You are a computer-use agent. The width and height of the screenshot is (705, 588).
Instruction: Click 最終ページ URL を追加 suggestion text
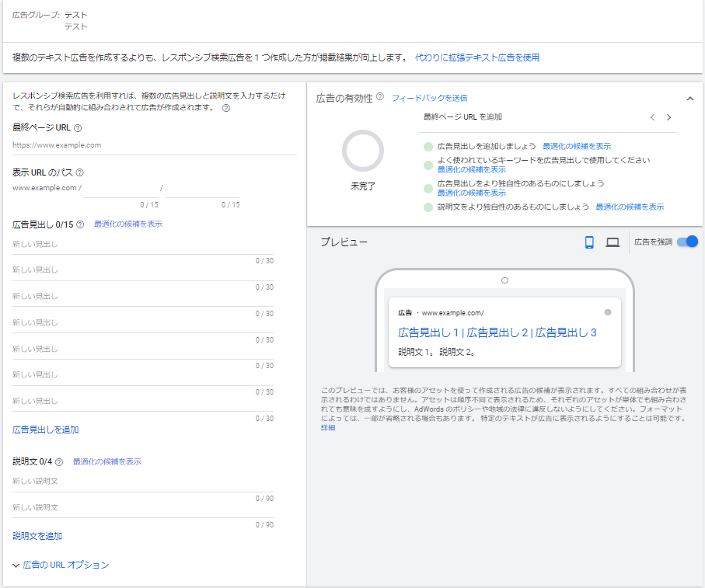(x=462, y=117)
